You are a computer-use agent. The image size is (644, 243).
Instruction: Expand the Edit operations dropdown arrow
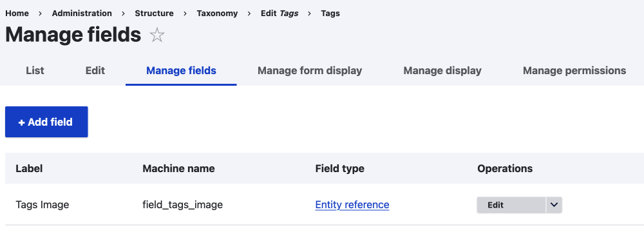554,205
